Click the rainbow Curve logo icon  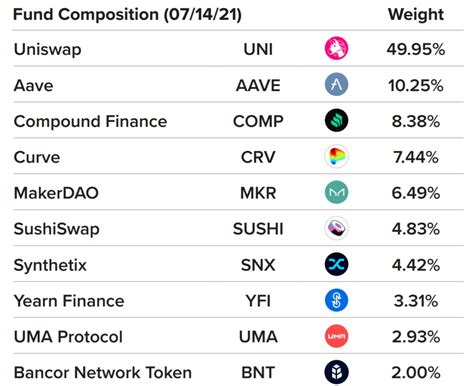[336, 156]
